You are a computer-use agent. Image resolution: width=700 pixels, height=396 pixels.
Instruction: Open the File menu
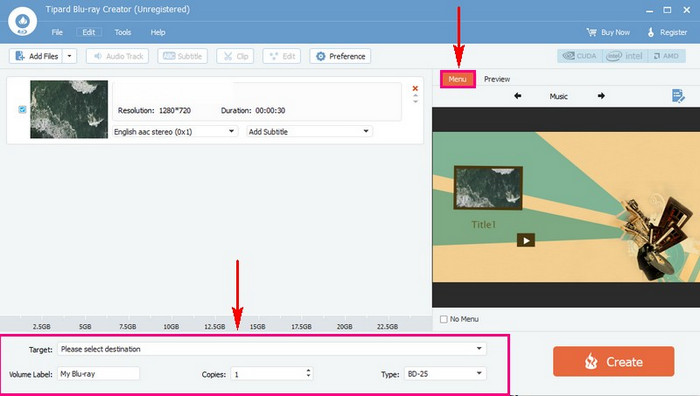pos(57,32)
